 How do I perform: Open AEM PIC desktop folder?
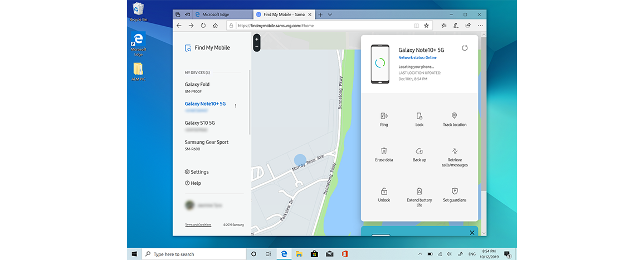[x=138, y=72]
